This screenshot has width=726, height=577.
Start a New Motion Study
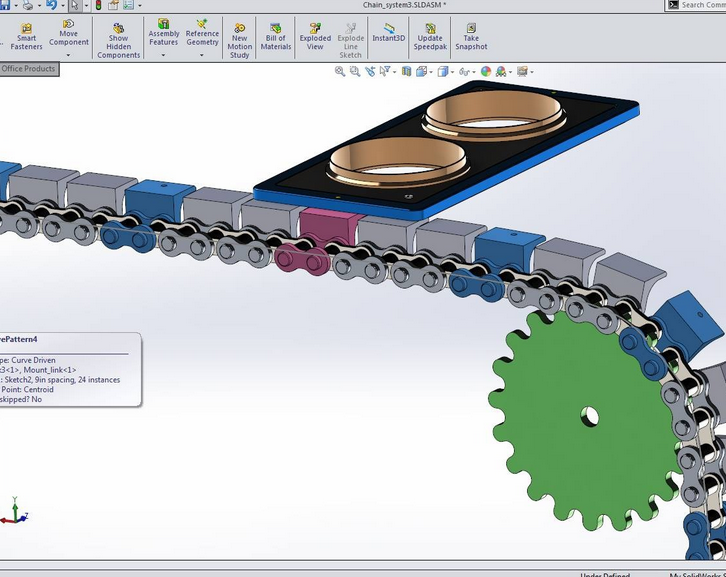240,40
